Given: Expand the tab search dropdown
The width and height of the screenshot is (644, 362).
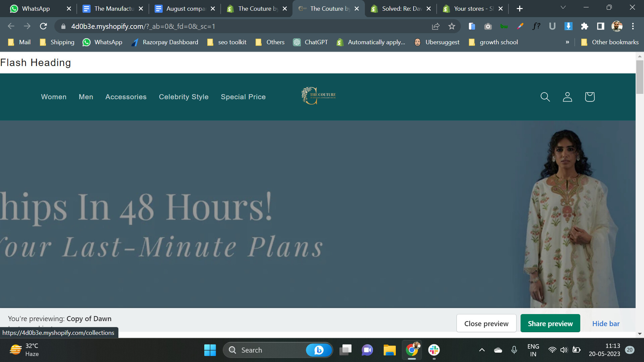Looking at the screenshot, I should (563, 7).
